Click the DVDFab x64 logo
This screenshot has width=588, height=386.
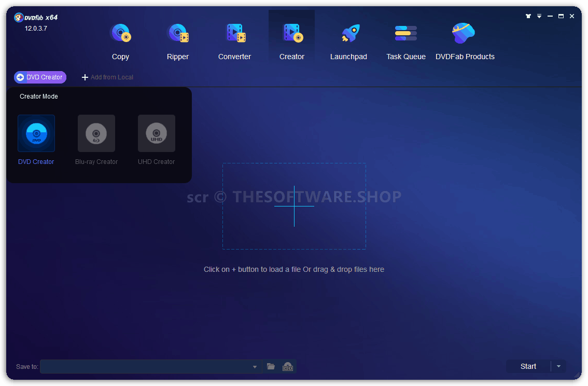36,17
